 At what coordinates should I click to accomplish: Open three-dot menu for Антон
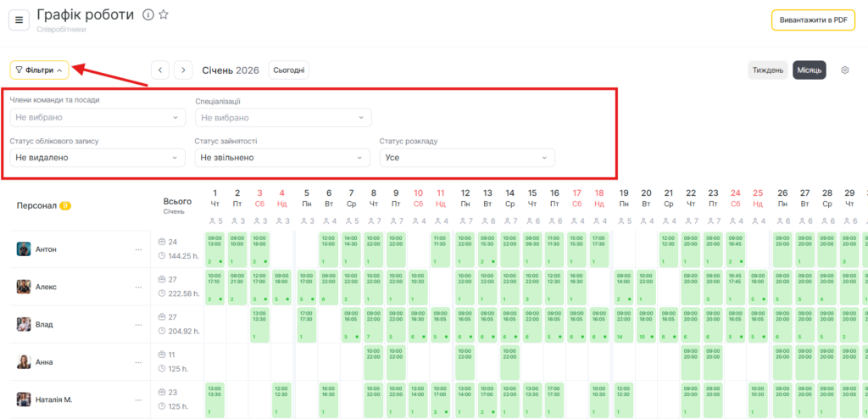139,249
